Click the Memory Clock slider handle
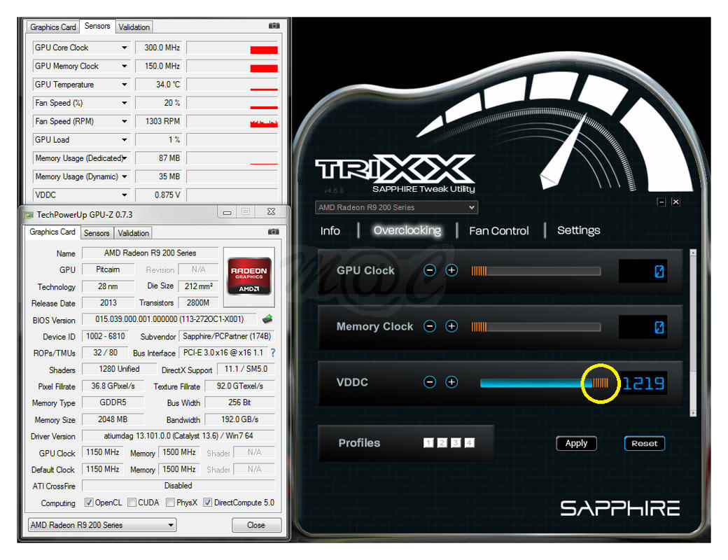This screenshot has height=560, width=728. pyautogui.click(x=479, y=328)
